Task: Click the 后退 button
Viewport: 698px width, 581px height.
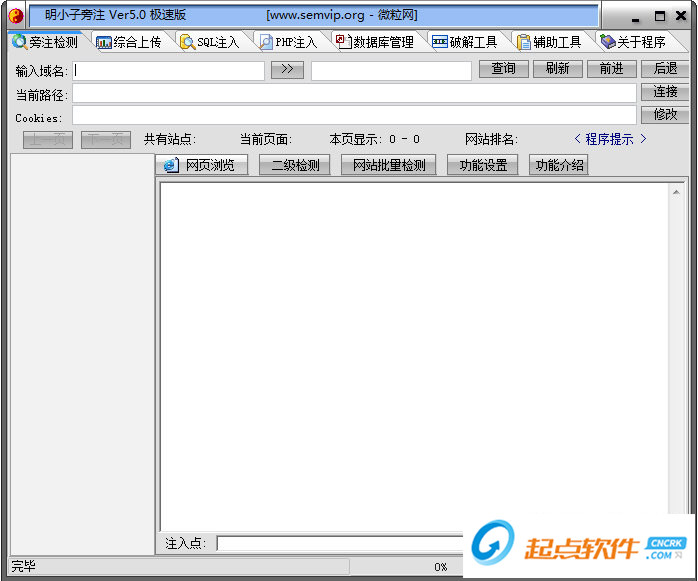Action: (x=665, y=69)
